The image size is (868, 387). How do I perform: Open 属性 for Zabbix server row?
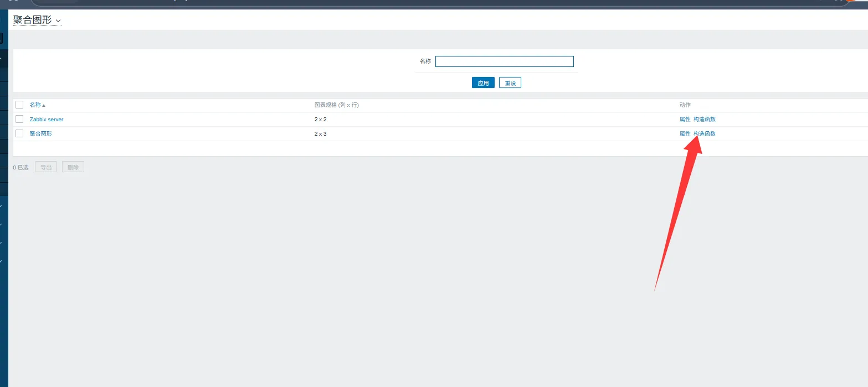[x=685, y=120]
